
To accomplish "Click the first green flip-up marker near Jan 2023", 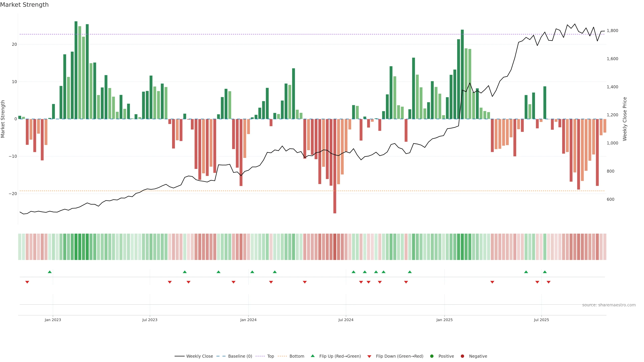I will (x=50, y=272).
